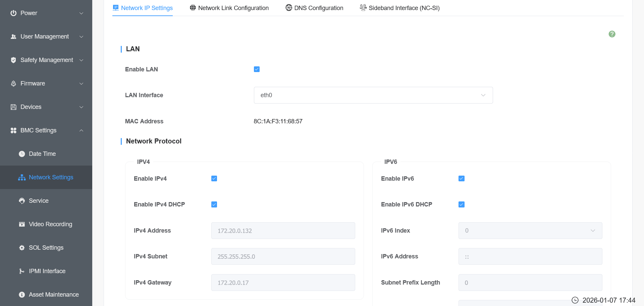Image resolution: width=644 pixels, height=306 pixels.
Task: Uncheck the Enable LAN checkbox
Action: click(257, 69)
